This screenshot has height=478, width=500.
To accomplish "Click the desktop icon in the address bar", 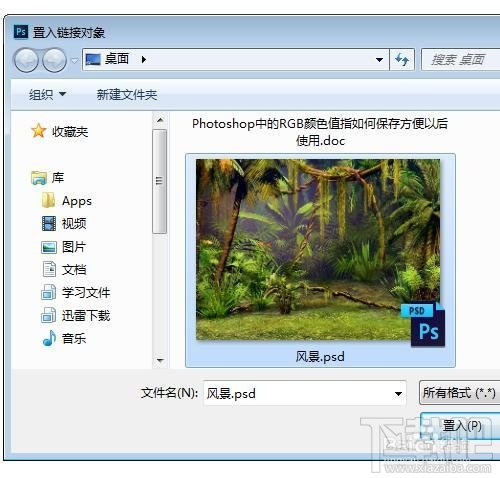I will [93, 60].
